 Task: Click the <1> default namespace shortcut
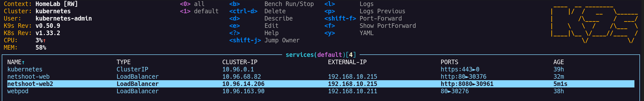[199, 11]
